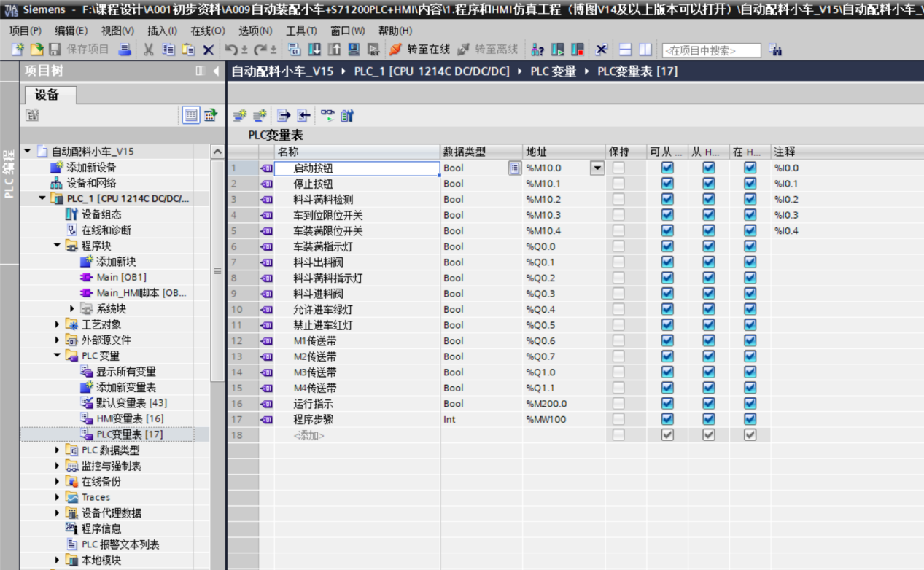Click the Export tags icon in table toolbar
The width and height of the screenshot is (924, 570).
tap(284, 115)
